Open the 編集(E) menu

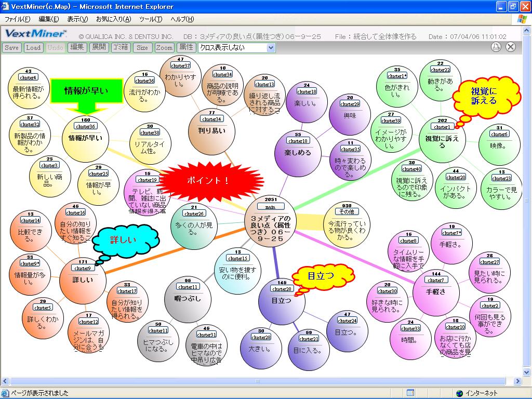[x=49, y=19]
